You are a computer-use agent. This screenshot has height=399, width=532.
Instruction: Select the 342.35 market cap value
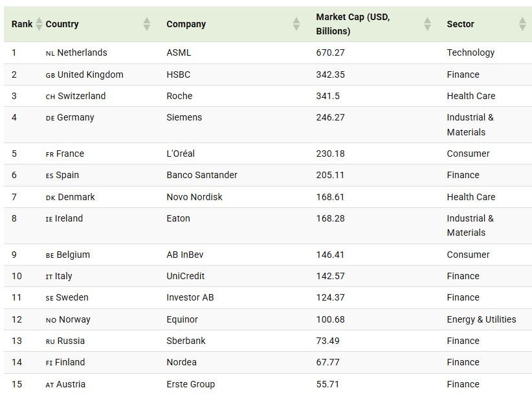point(331,74)
